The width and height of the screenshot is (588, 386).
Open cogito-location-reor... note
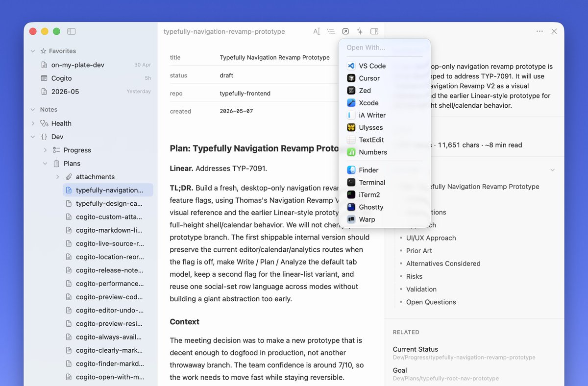tap(108, 257)
